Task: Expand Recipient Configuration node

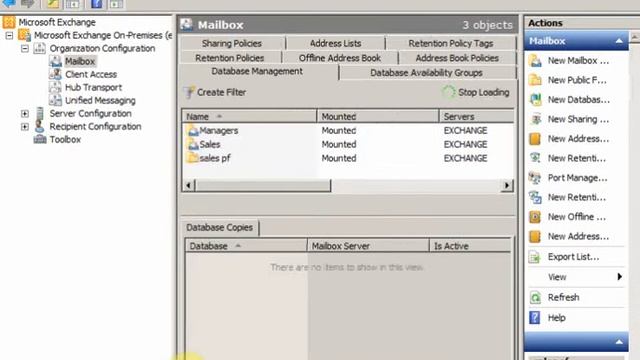Action: 25,127
